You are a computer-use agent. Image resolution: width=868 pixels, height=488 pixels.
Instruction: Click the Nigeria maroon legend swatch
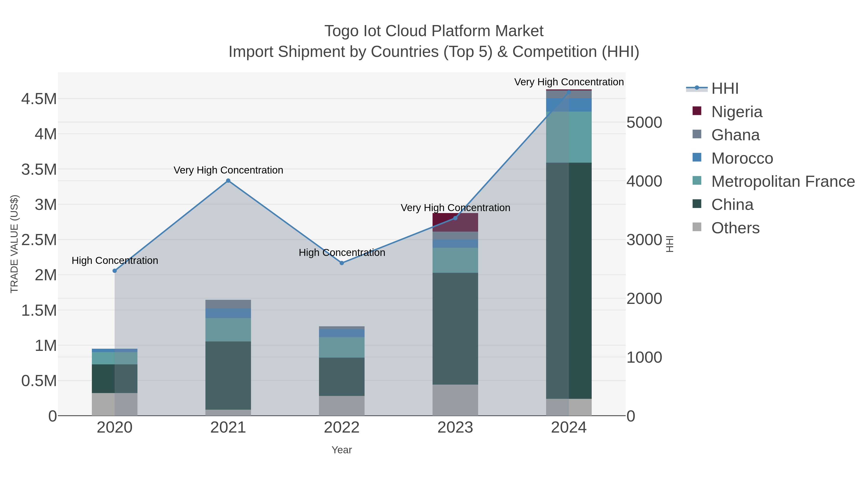697,111
